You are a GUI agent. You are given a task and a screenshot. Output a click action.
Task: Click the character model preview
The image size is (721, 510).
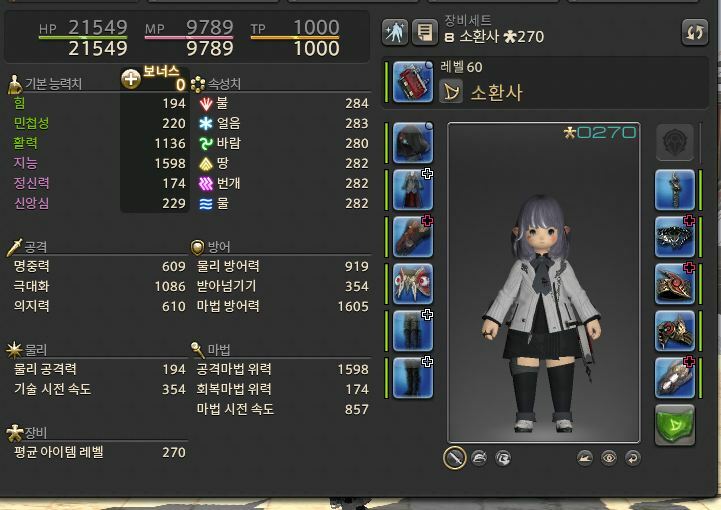pos(544,283)
